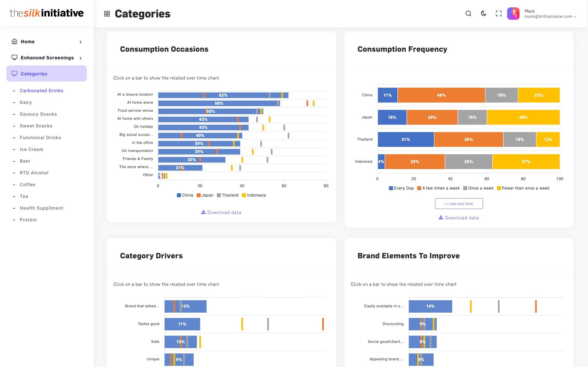588x367 pixels.
Task: Click the silk initiative logo
Action: tap(47, 13)
